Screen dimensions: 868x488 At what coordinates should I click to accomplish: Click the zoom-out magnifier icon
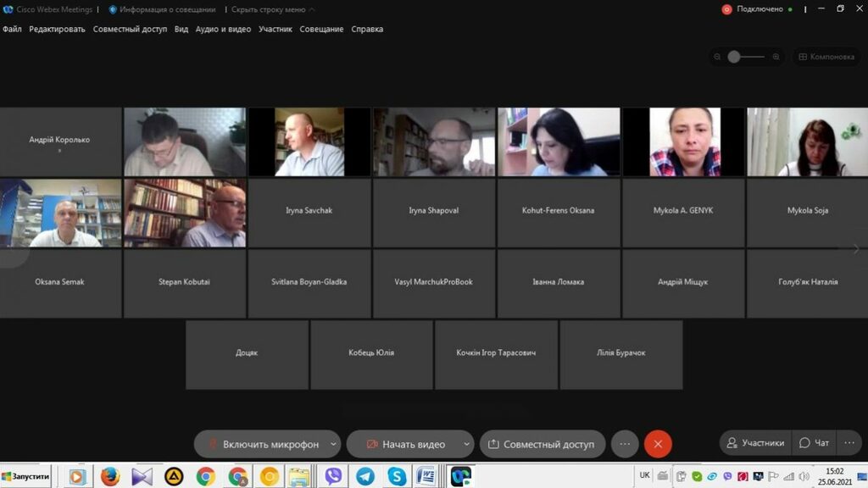coord(717,57)
